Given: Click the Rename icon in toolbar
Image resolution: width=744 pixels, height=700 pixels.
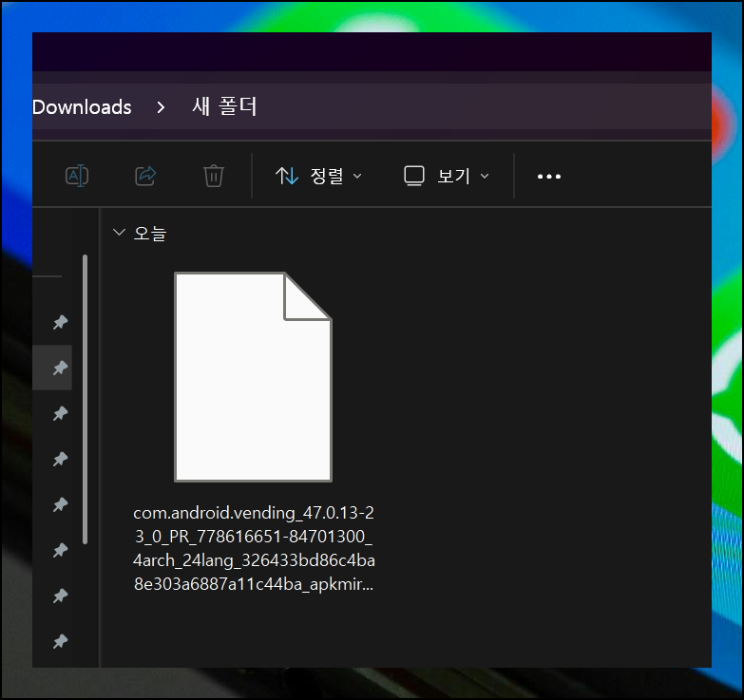Looking at the screenshot, I should click(77, 176).
